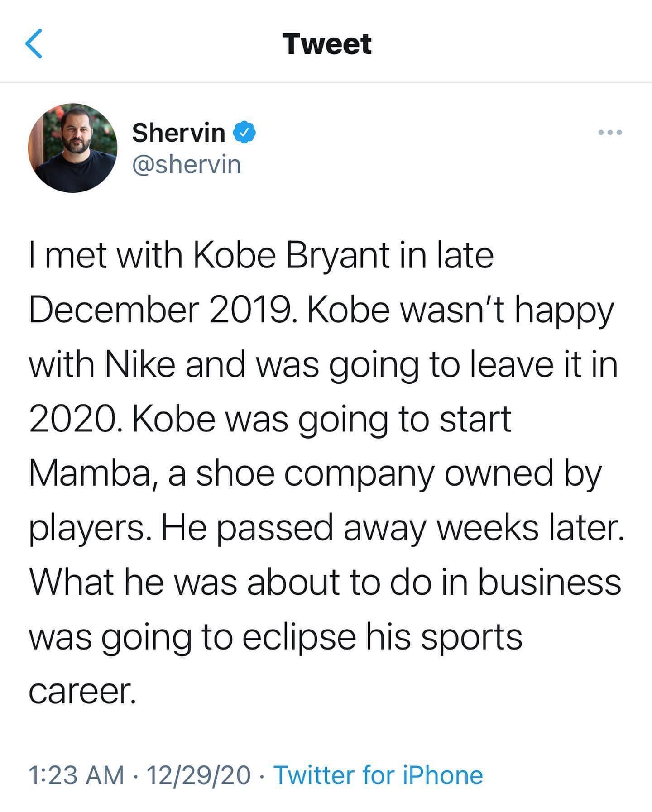Click the 12/29/20 date
The height and width of the screenshot is (812, 652).
pyautogui.click(x=198, y=775)
